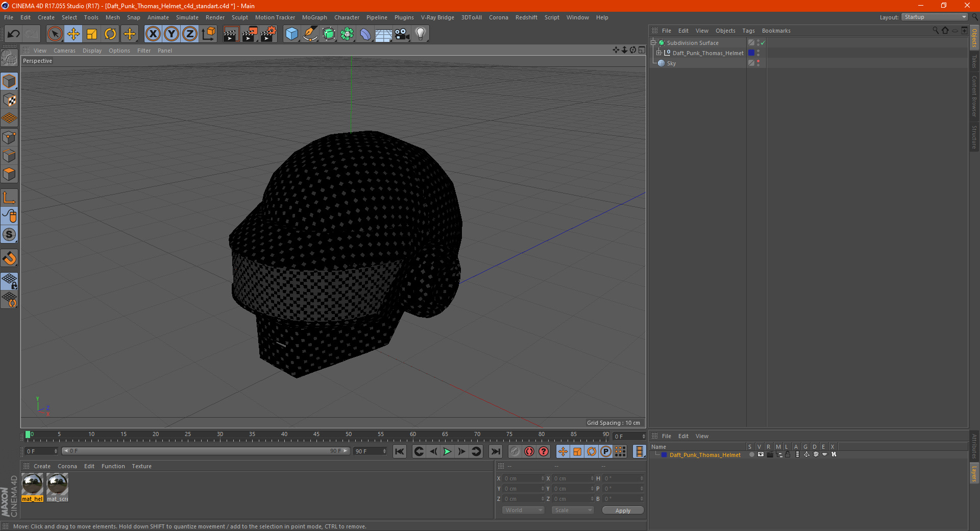Screen dimensions: 980x531
Task: Open the Scale size mode dropdown
Action: click(x=573, y=510)
